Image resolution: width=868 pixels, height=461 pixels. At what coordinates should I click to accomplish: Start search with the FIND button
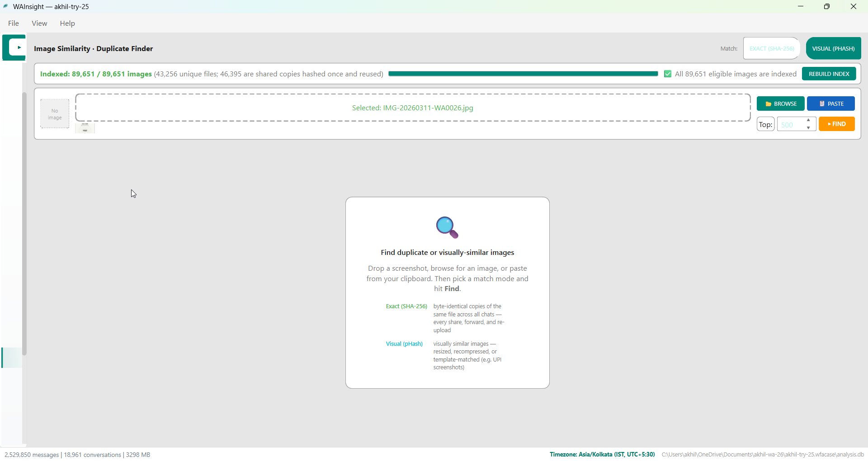(x=837, y=124)
